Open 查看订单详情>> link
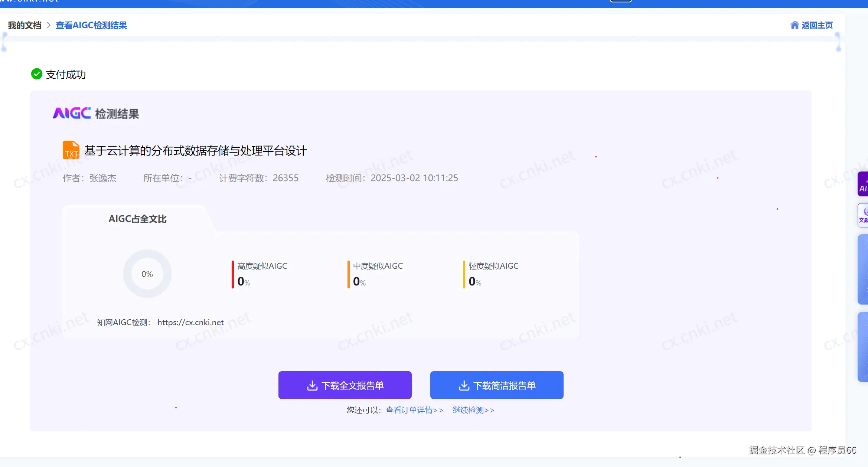 414,410
